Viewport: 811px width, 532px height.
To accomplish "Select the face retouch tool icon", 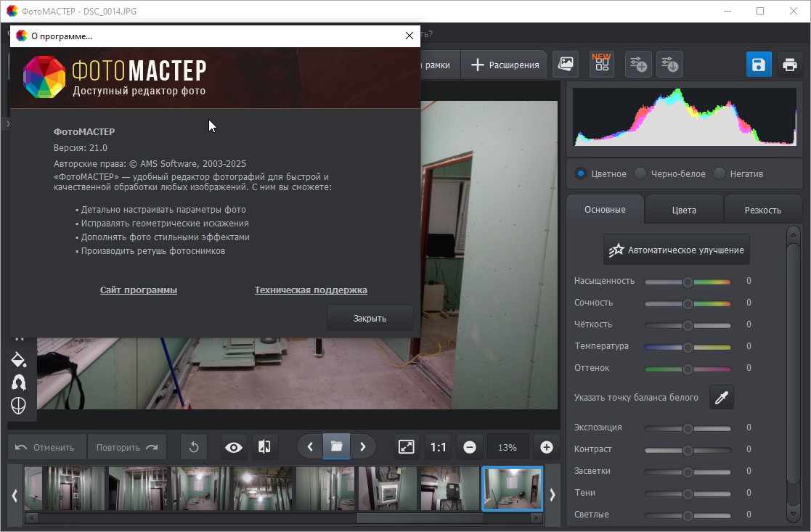I will 19,406.
